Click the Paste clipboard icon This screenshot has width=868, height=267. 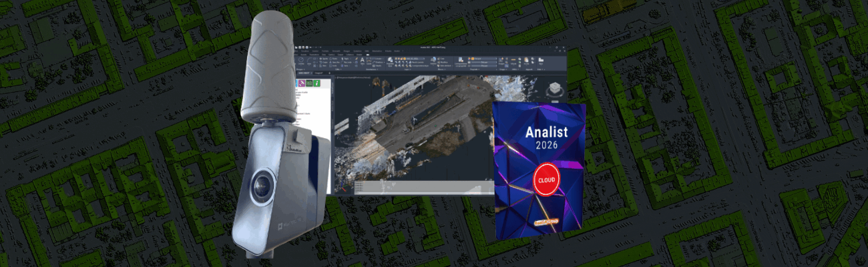click(x=526, y=59)
